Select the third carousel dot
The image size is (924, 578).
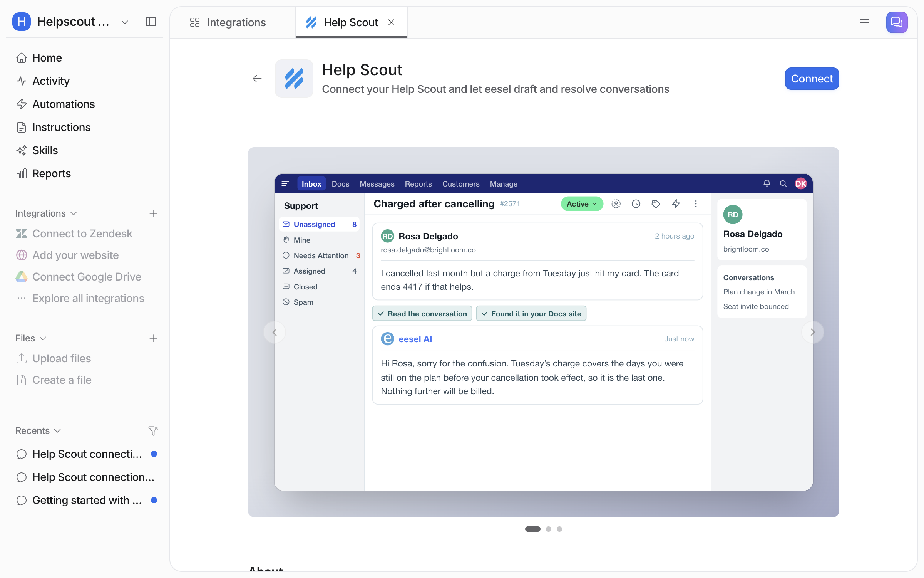(559, 529)
